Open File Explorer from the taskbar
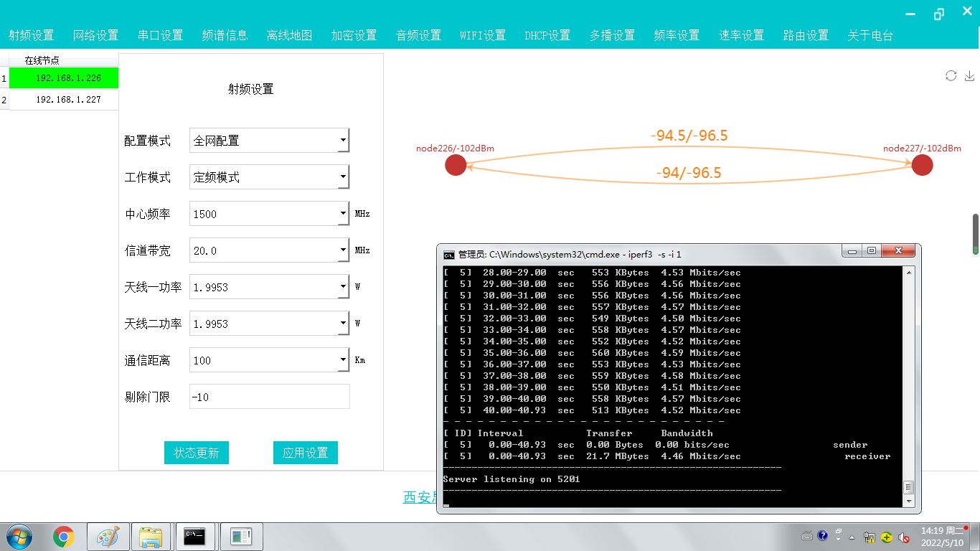The image size is (980, 551). tap(151, 537)
